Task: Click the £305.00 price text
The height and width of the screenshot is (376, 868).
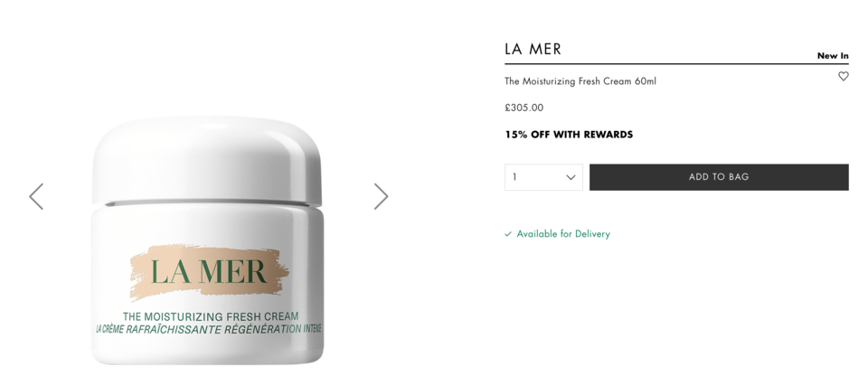Action: point(524,108)
